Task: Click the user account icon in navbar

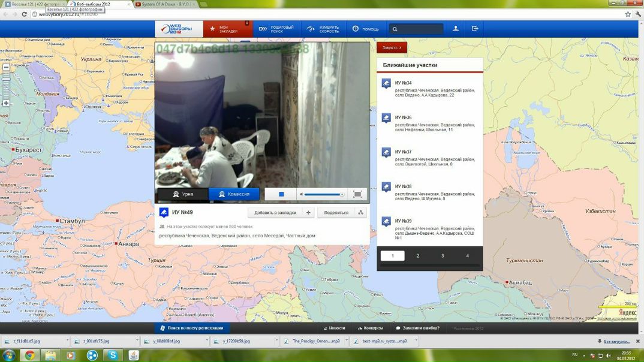Action: pos(456,28)
